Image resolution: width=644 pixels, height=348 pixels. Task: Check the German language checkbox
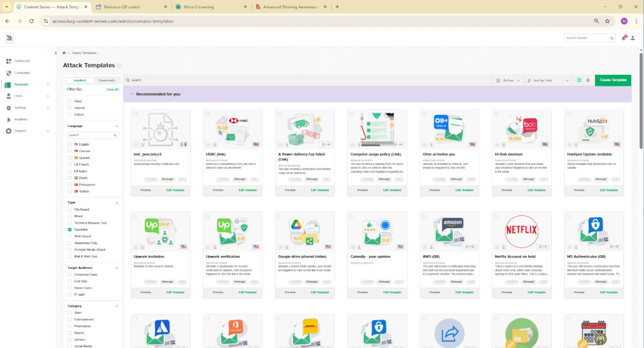pyautogui.click(x=70, y=151)
